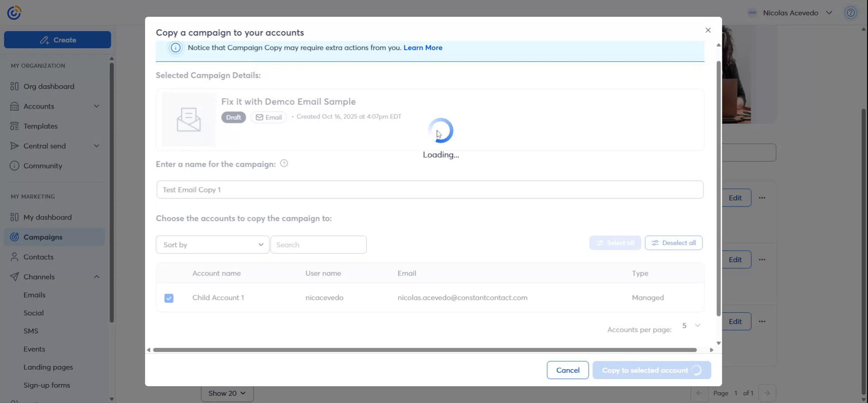Collapse the Channels sidebar section chevron
The height and width of the screenshot is (403, 868).
point(96,277)
